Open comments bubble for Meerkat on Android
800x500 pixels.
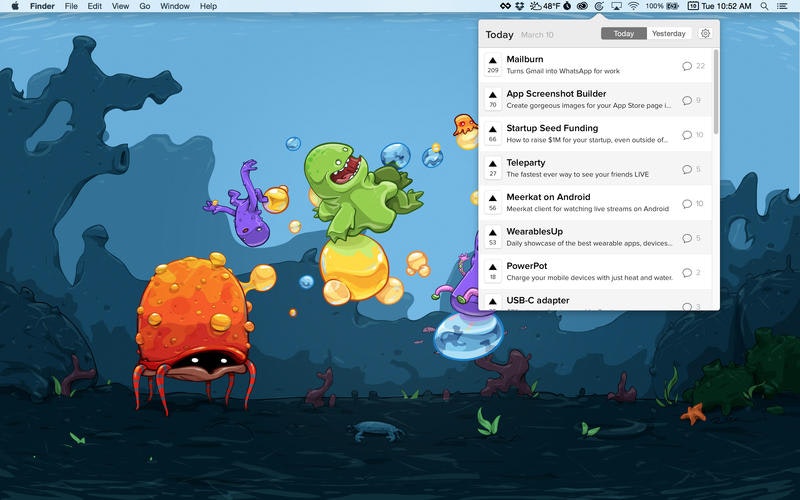coord(687,204)
